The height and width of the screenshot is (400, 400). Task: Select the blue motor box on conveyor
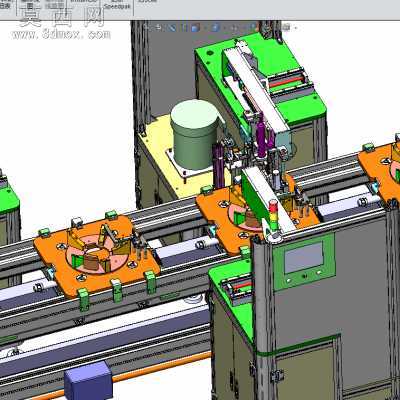89,380
